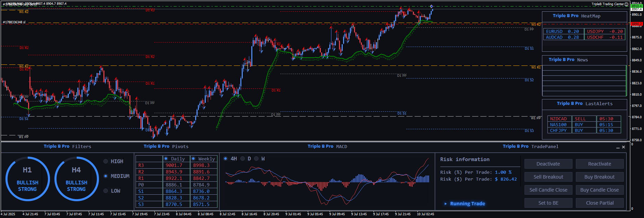Screen dimensions: 644x218
Task: Toggle the Weekly pivots option
Action: 193,159
